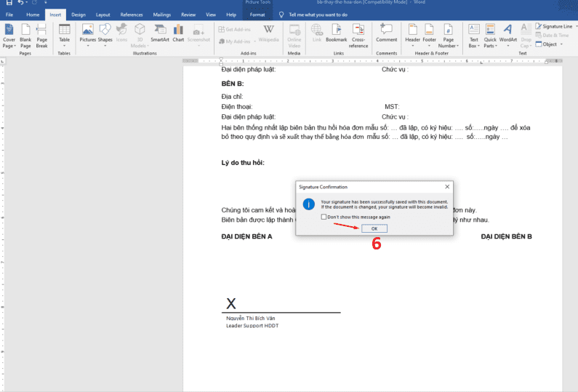Add a new Comment

coord(386,33)
